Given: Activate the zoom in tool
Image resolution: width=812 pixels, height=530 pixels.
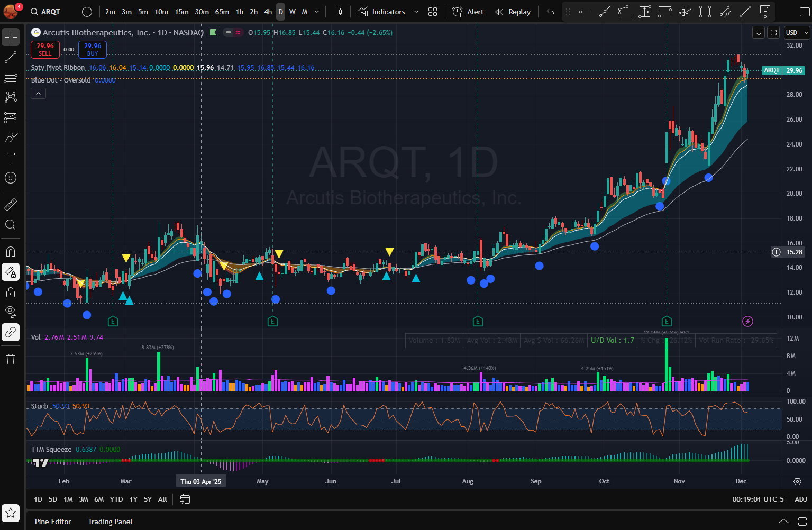Looking at the screenshot, I should point(11,224).
